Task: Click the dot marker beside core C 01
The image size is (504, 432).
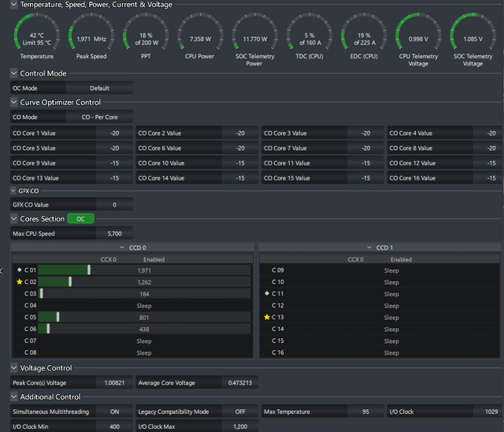Action: [19, 270]
